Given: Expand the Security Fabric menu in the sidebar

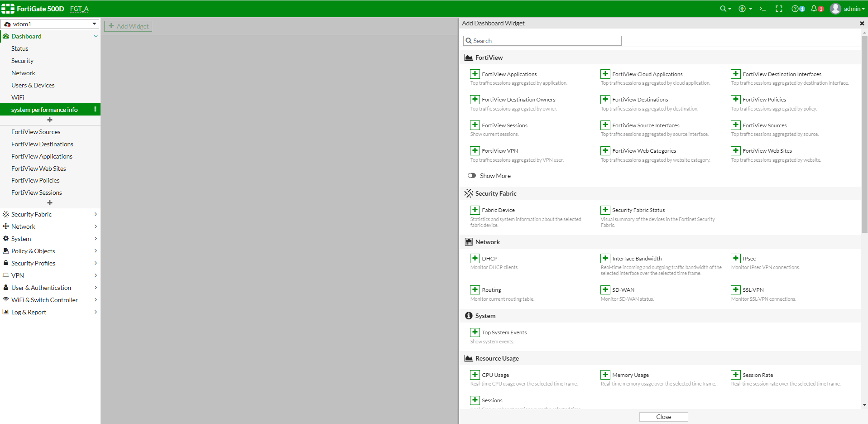Looking at the screenshot, I should coord(50,214).
